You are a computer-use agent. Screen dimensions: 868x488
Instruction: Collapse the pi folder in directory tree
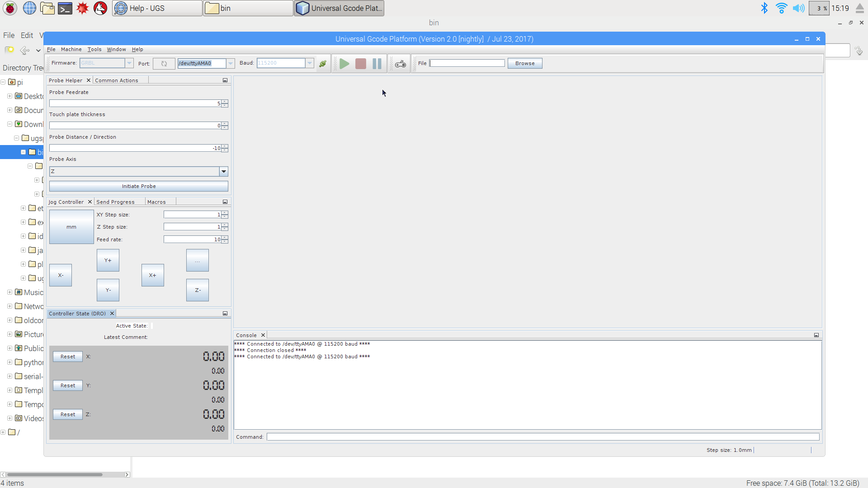point(3,82)
